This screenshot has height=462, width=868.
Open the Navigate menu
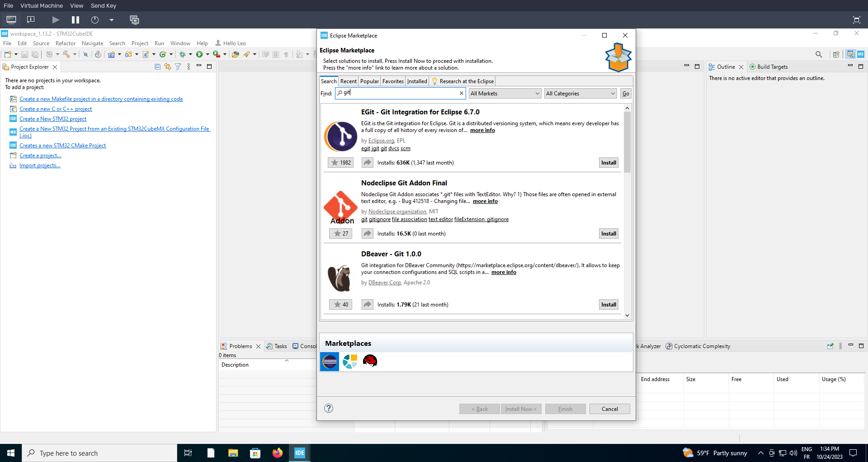[x=92, y=43]
